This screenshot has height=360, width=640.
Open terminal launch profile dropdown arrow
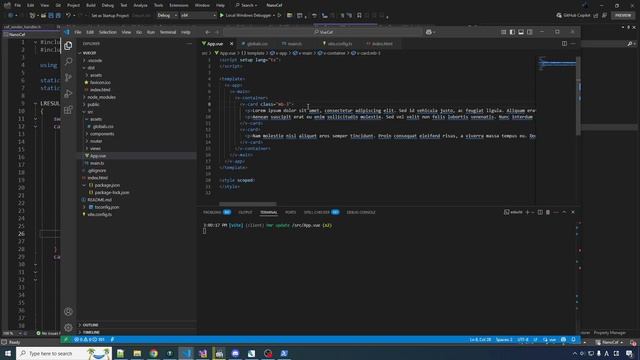click(533, 212)
